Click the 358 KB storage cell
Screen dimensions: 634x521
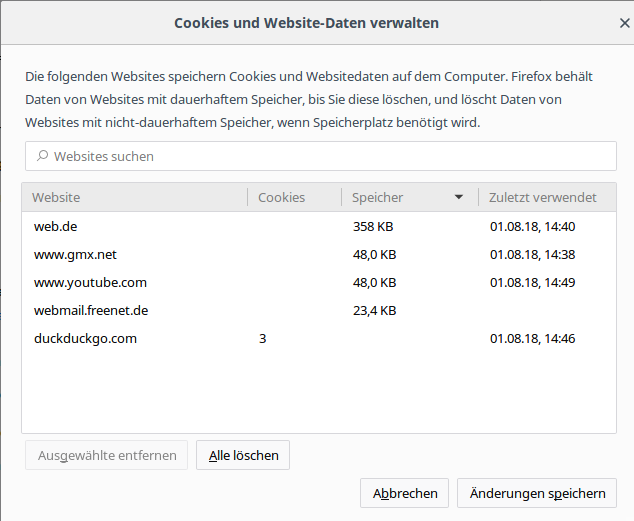click(373, 227)
